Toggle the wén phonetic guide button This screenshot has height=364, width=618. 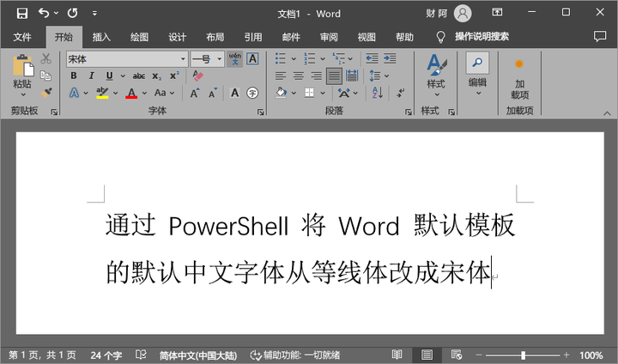[235, 59]
